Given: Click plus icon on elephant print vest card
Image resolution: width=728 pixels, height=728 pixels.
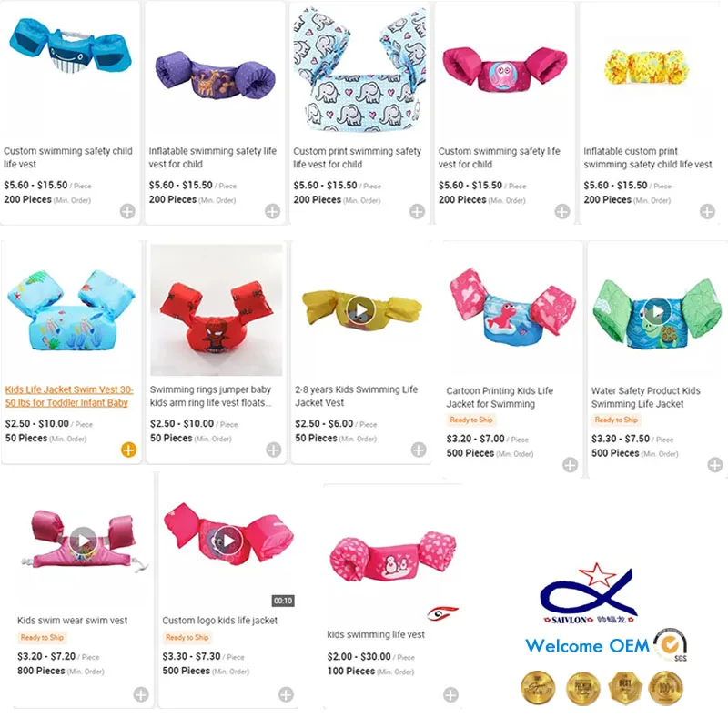Looking at the screenshot, I should [x=417, y=211].
